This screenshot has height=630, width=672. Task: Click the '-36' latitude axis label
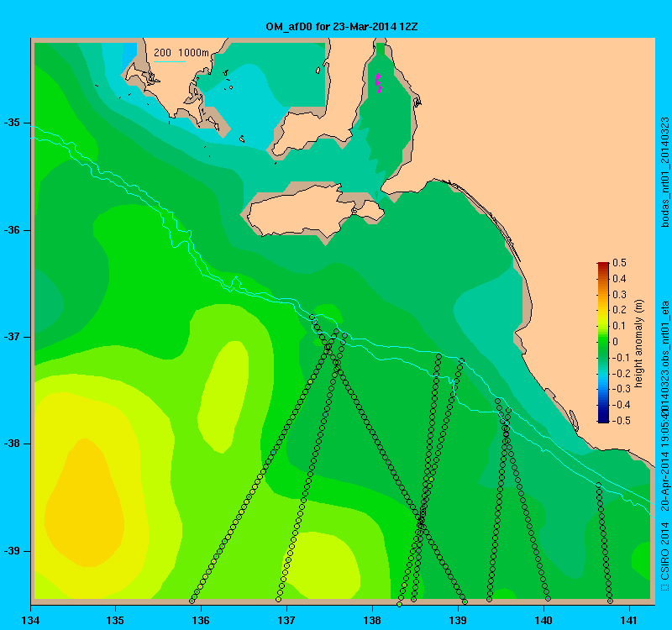[12, 230]
